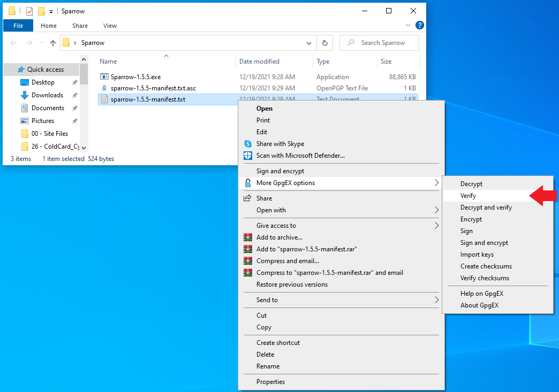Viewport: 559px width, 392px height.
Task: Click the Forward navigation arrow
Action: [x=29, y=43]
